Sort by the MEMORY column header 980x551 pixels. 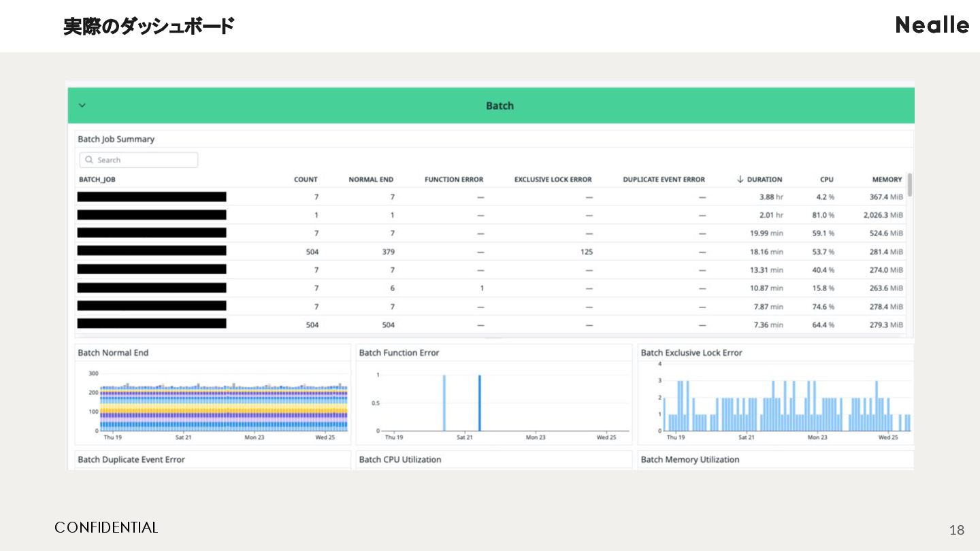tap(887, 180)
